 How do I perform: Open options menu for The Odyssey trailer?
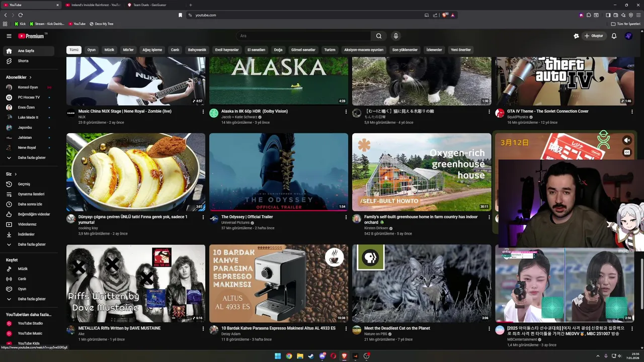(x=346, y=218)
